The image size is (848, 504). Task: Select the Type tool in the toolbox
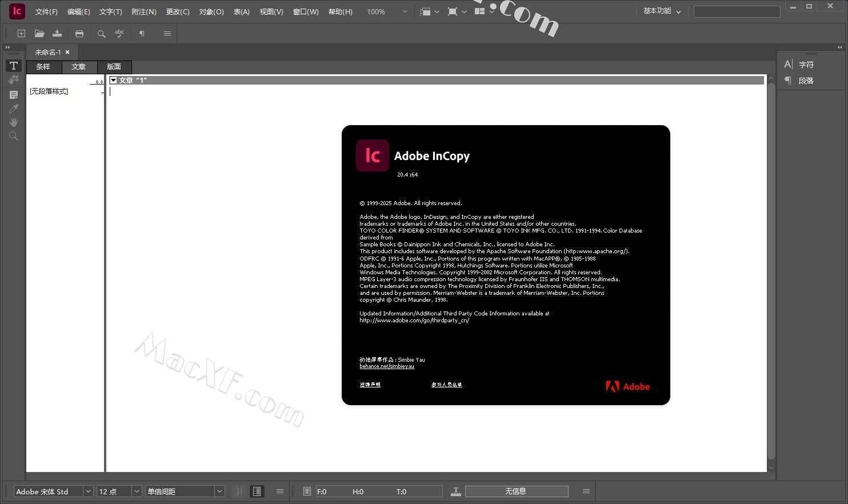[x=14, y=66]
